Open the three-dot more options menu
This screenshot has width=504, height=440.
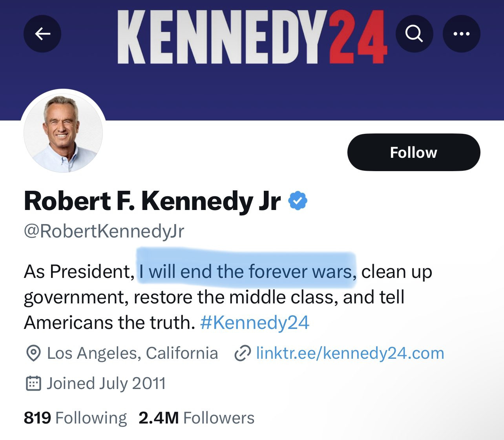tap(461, 34)
